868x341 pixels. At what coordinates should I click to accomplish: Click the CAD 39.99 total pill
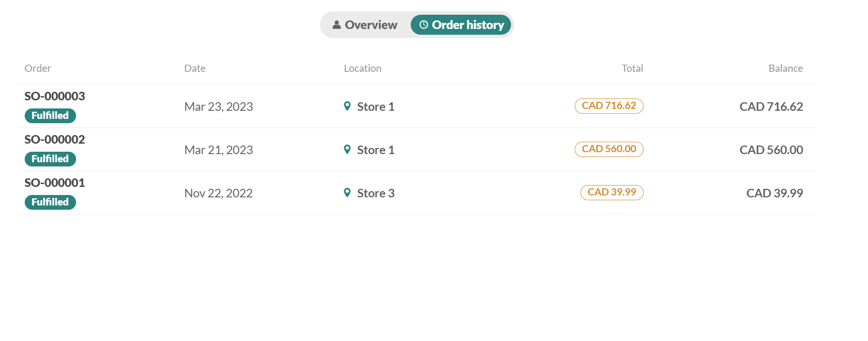click(x=612, y=192)
